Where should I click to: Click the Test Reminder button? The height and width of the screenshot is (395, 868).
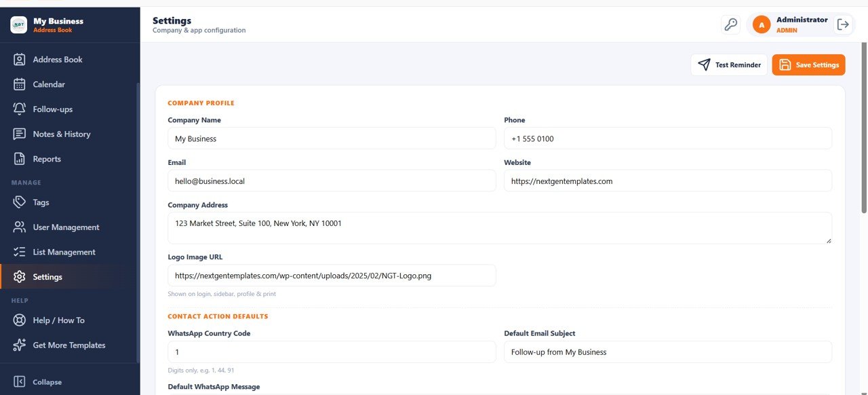[x=729, y=64]
